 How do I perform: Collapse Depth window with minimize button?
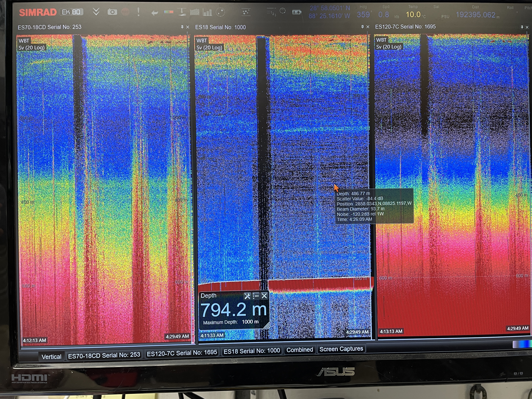tap(256, 296)
